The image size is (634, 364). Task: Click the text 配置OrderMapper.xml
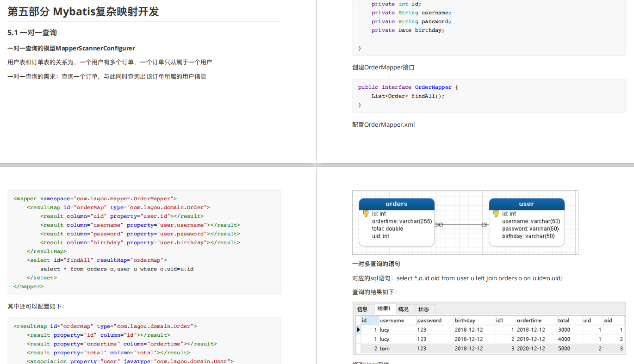pos(383,125)
